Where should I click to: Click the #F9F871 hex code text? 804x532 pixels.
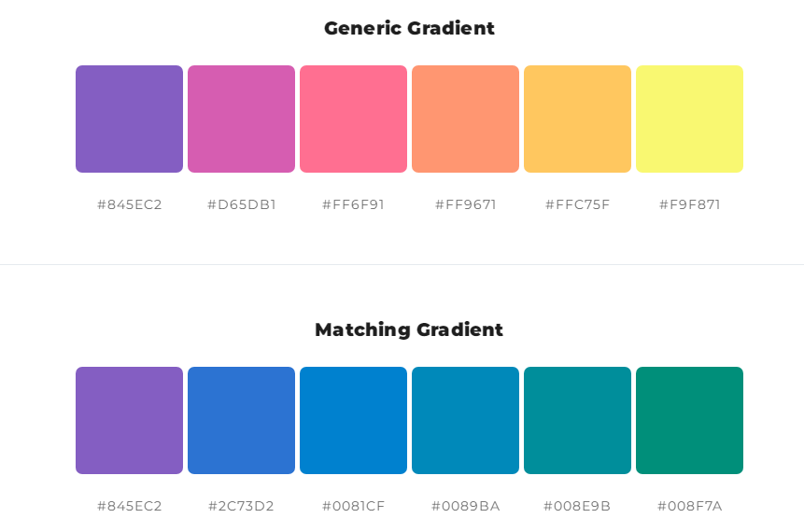(689, 204)
